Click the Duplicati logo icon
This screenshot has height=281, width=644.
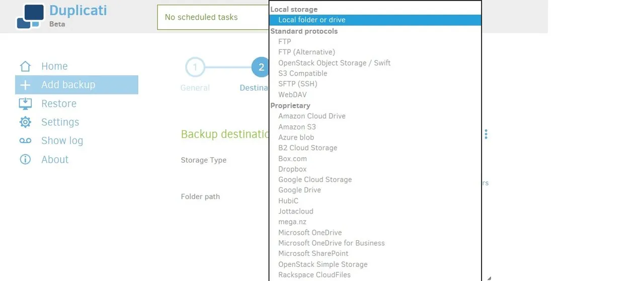[x=30, y=16]
